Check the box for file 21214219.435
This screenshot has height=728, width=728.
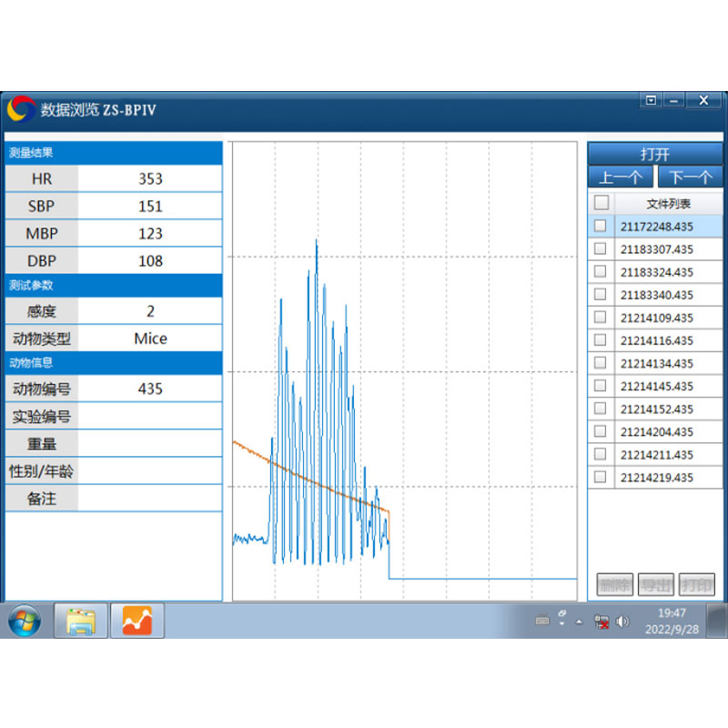coord(600,477)
